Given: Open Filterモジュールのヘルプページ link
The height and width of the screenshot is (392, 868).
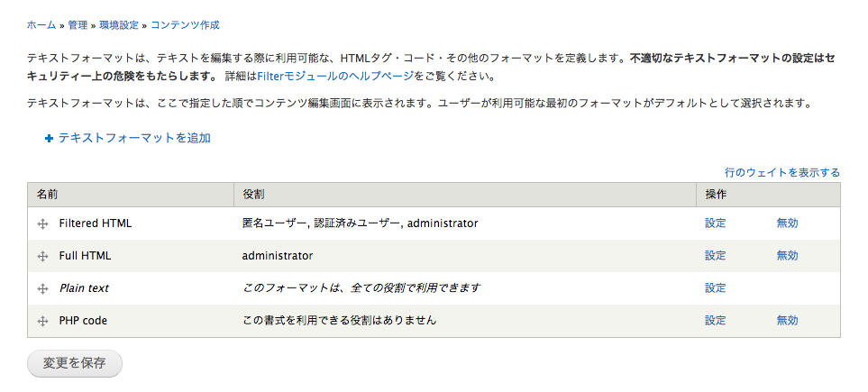Looking at the screenshot, I should (335, 77).
